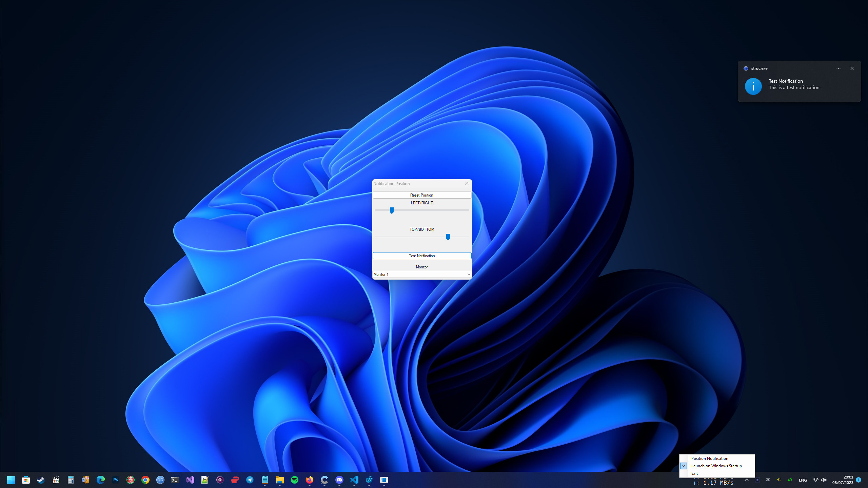The height and width of the screenshot is (488, 868).
Task: Launch Telegram from the taskbar
Action: coord(250,480)
